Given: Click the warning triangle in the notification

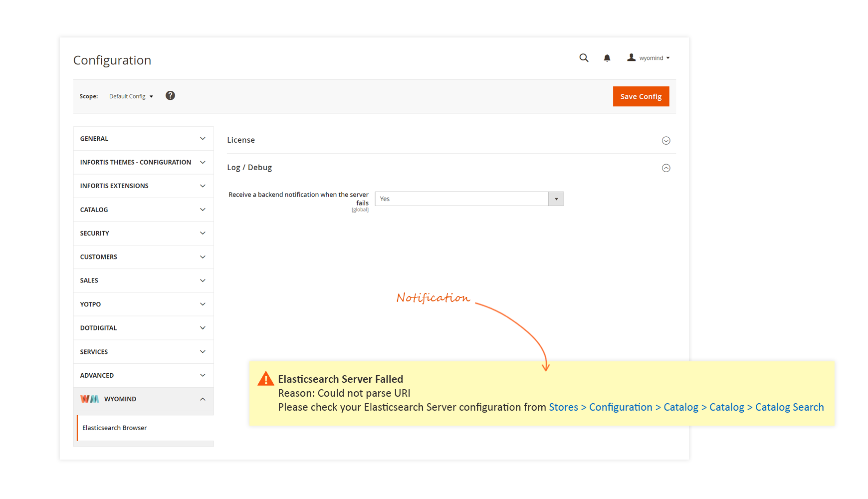Looking at the screenshot, I should (266, 379).
